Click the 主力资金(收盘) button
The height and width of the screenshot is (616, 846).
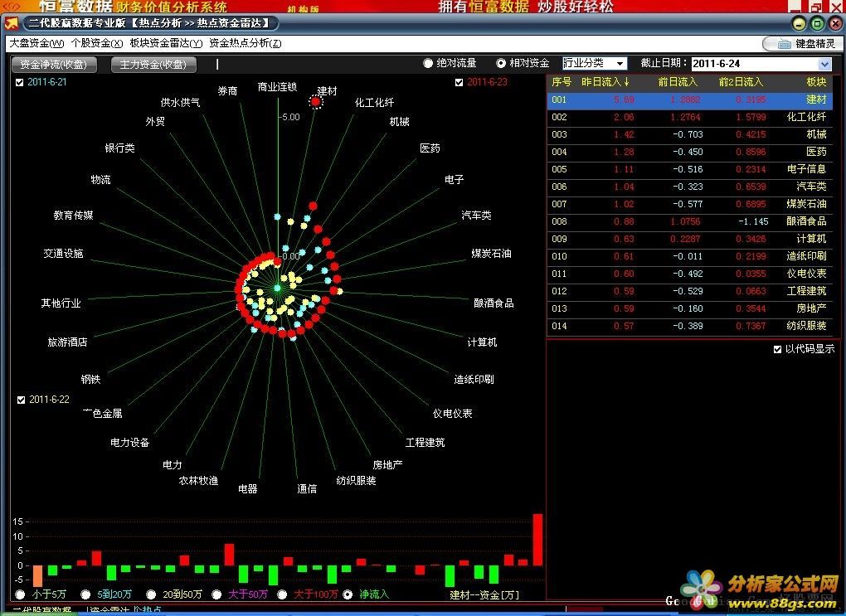coord(153,65)
